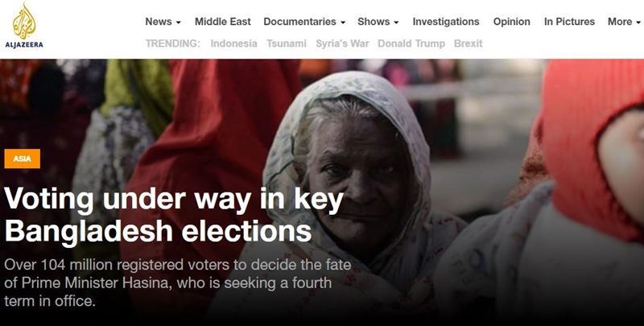Open the In Pictures page

[x=569, y=22]
